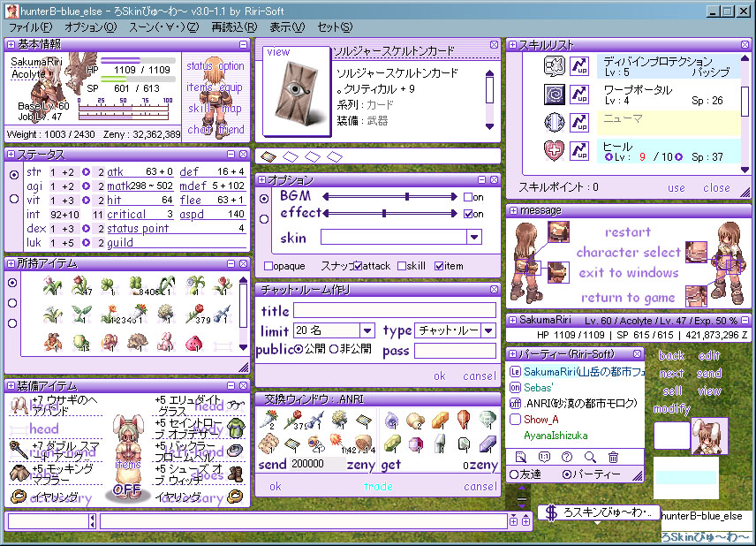Open the chat room type dropdown

[x=488, y=330]
